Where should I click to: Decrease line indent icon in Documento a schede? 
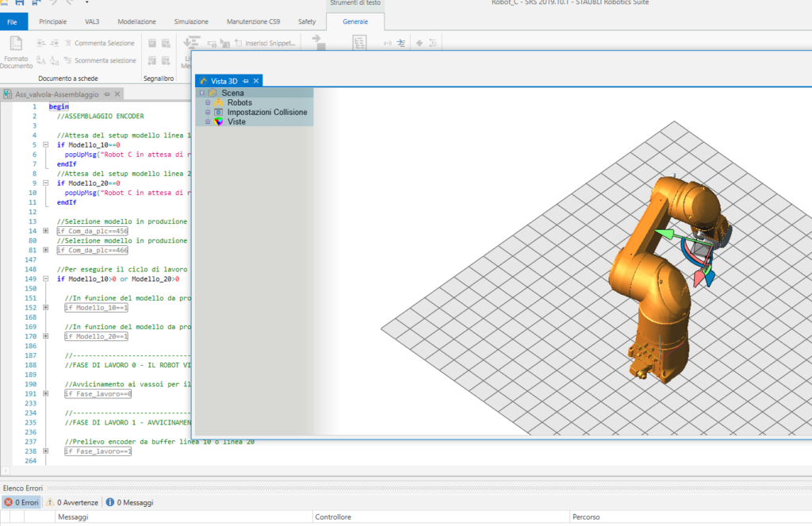pos(55,43)
